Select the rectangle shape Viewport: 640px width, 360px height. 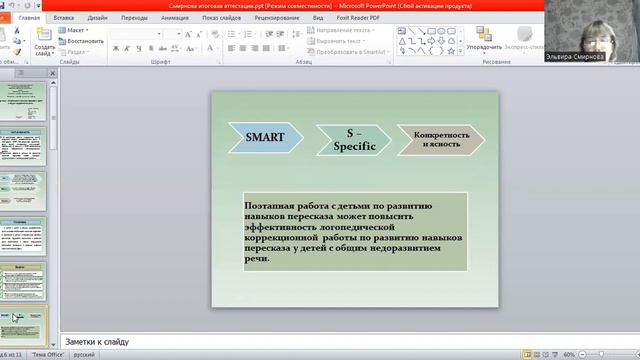[x=431, y=31]
